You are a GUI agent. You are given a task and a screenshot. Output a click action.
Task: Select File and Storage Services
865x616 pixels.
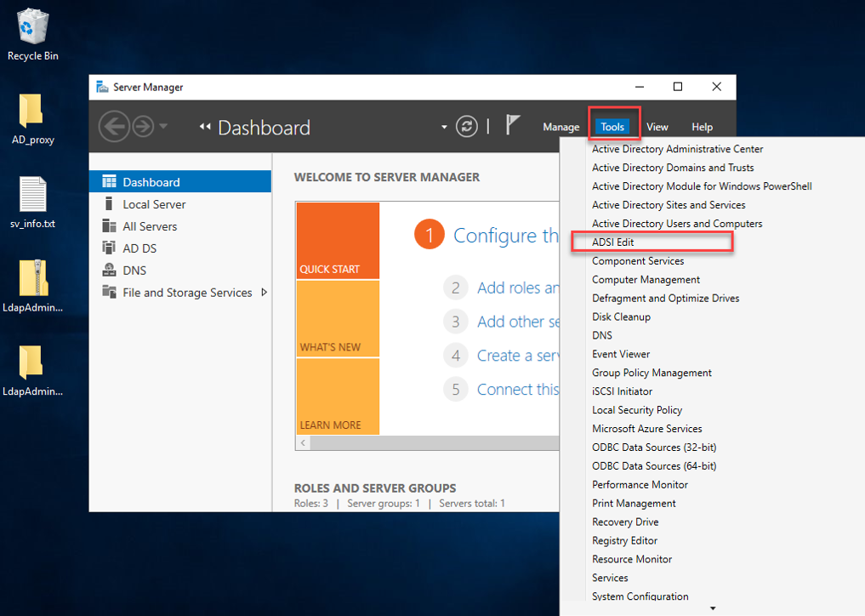pos(180,293)
